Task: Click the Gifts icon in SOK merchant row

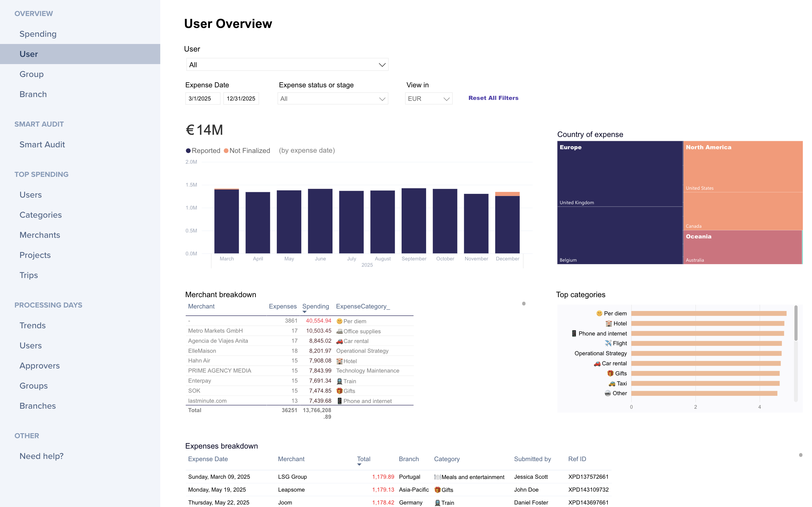Action: click(339, 391)
